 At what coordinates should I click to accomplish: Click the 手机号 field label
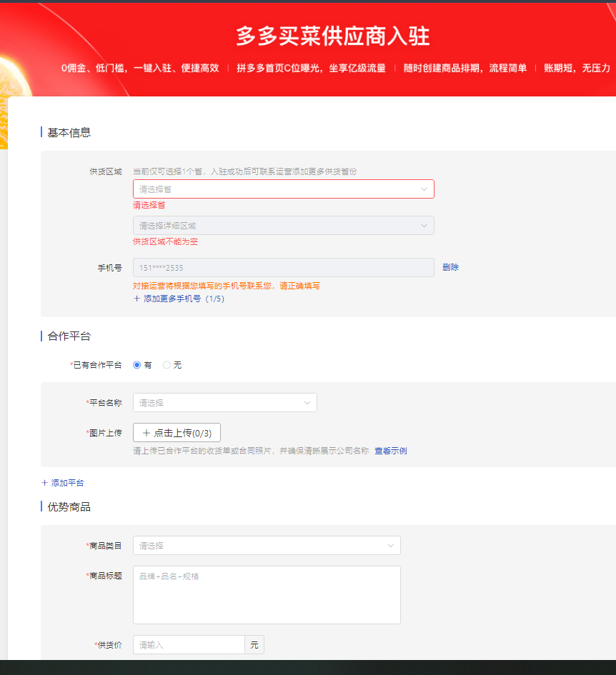[110, 268]
